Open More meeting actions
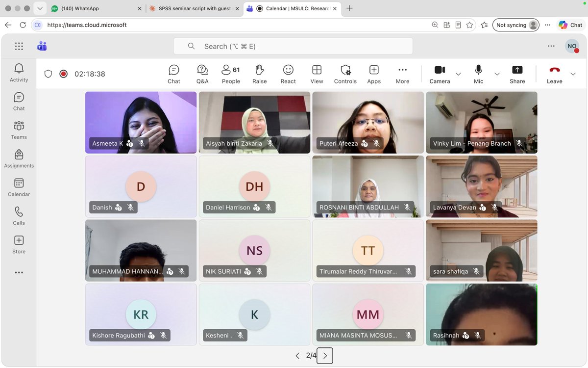The image size is (588, 368). click(x=402, y=74)
